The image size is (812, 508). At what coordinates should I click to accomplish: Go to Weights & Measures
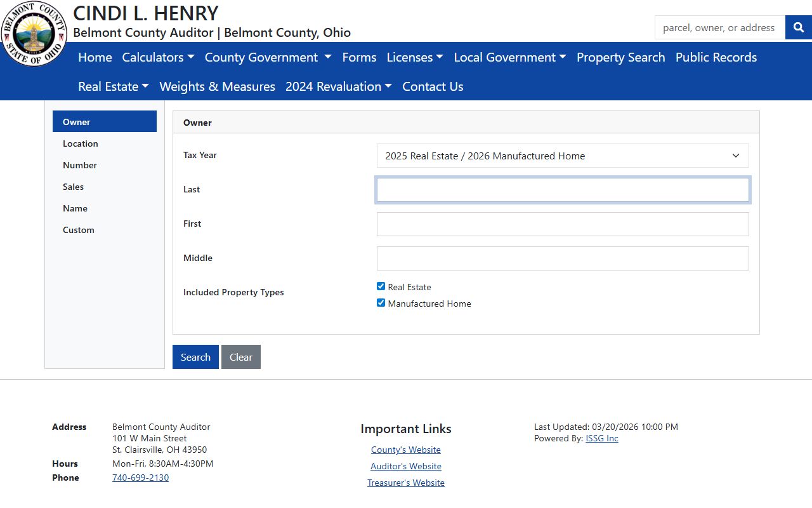tap(218, 86)
